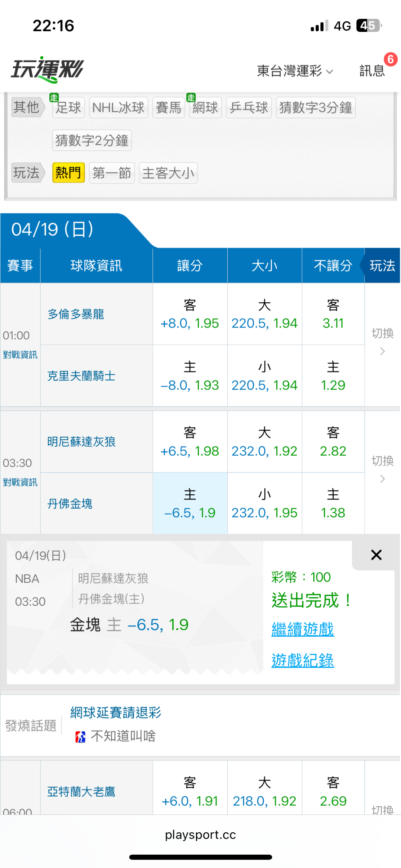The image size is (401, 868).
Task: Switch to 主客大小 play type
Action: [x=168, y=173]
